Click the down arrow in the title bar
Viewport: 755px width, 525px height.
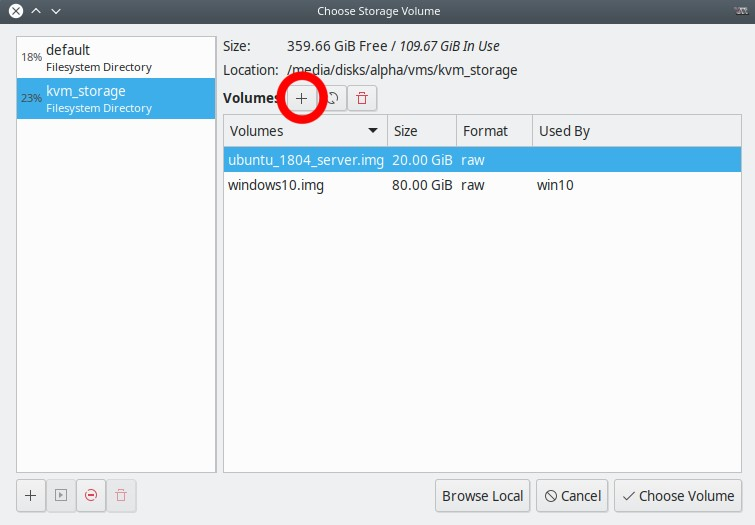coord(56,11)
